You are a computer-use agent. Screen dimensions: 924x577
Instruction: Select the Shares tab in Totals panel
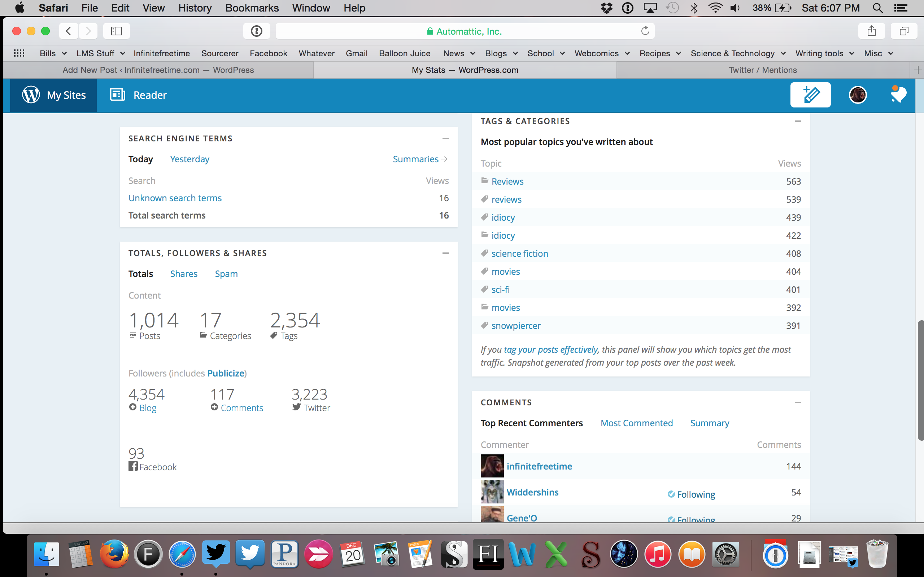click(x=184, y=274)
